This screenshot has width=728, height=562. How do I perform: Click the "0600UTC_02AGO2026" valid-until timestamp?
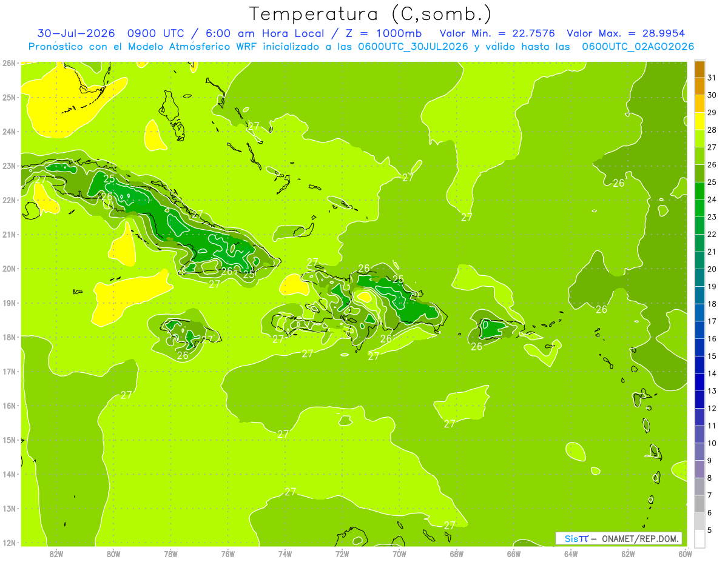(638, 47)
